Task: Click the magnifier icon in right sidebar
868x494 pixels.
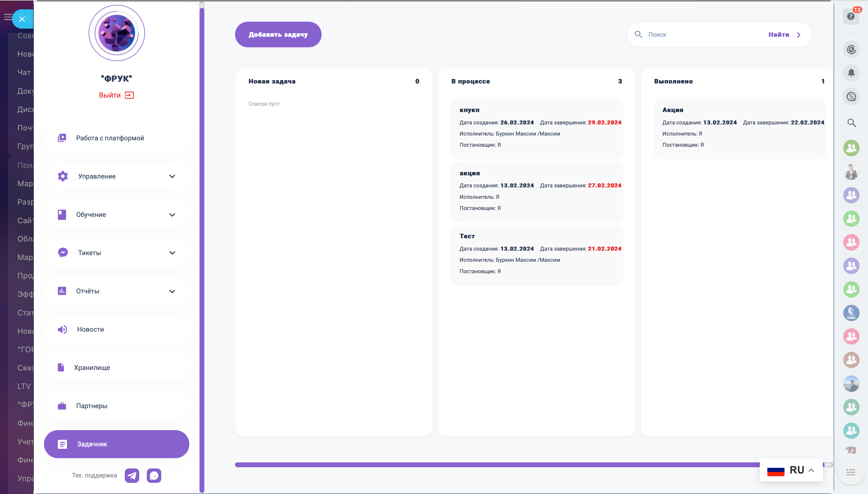Action: (x=851, y=123)
